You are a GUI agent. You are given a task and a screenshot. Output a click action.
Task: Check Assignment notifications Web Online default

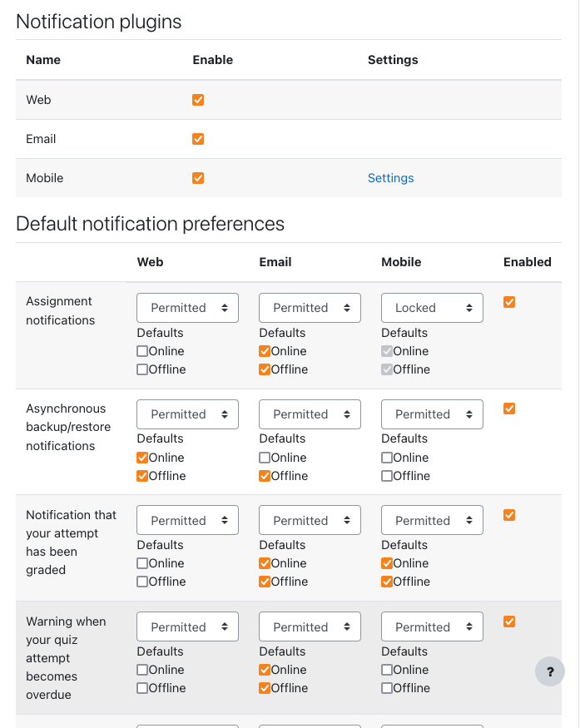(x=142, y=351)
